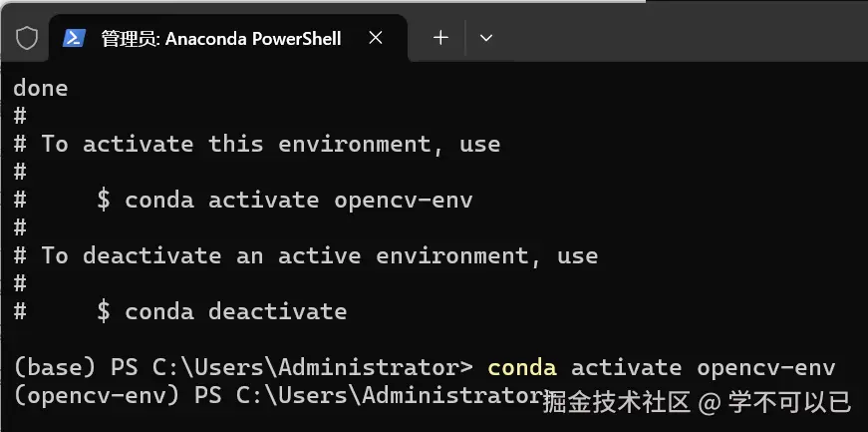This screenshot has width=868, height=432.
Task: Click the administrator shield icon
Action: point(27,38)
